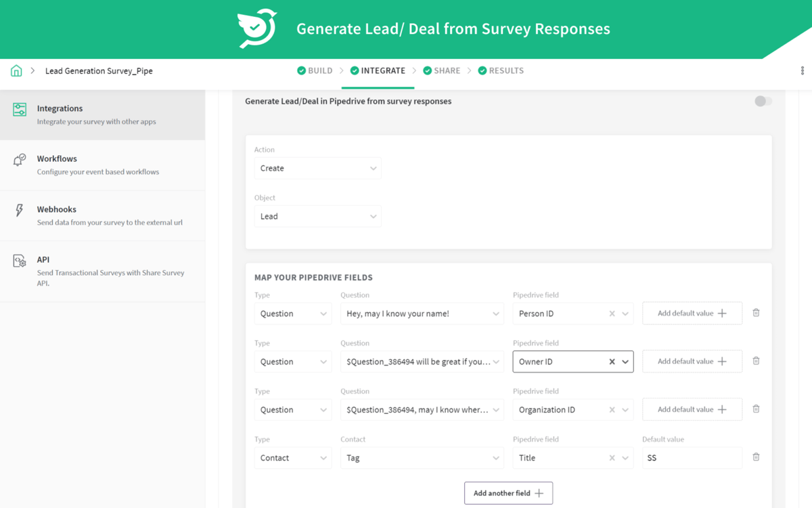This screenshot has width=812, height=508.
Task: Switch to the RESULTS tab
Action: coord(501,70)
